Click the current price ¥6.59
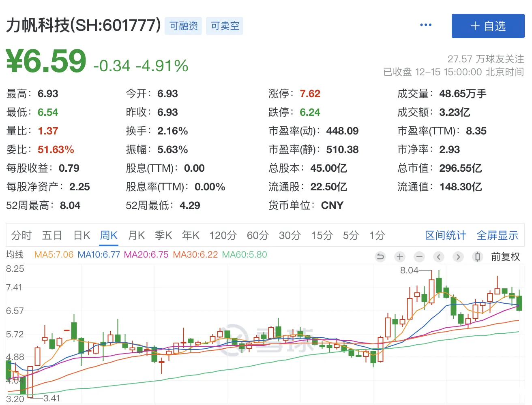This screenshot has width=532, height=405. [x=46, y=61]
